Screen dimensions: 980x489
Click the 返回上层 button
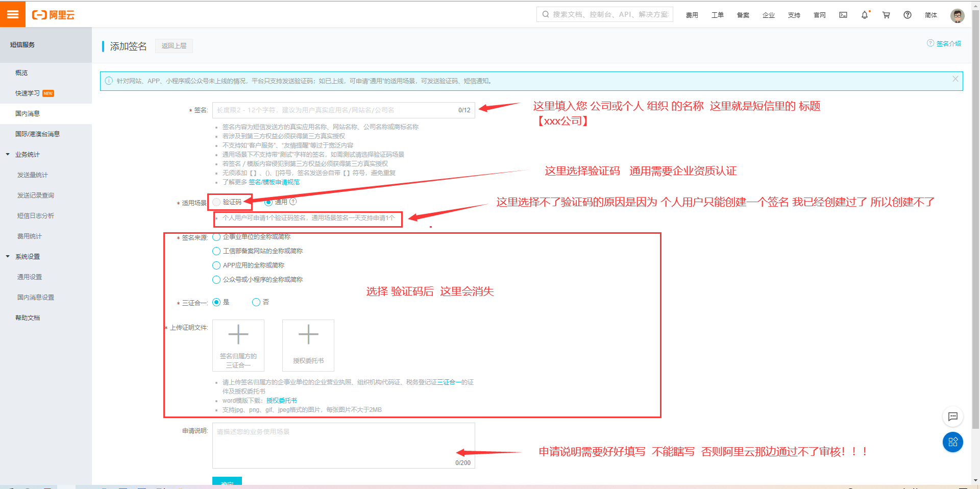(174, 46)
